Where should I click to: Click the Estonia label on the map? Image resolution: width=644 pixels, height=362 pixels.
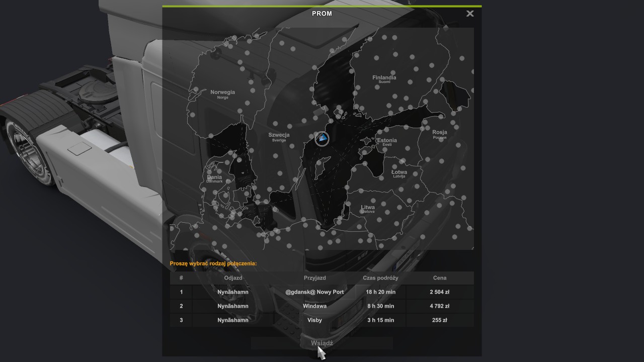pos(386,141)
